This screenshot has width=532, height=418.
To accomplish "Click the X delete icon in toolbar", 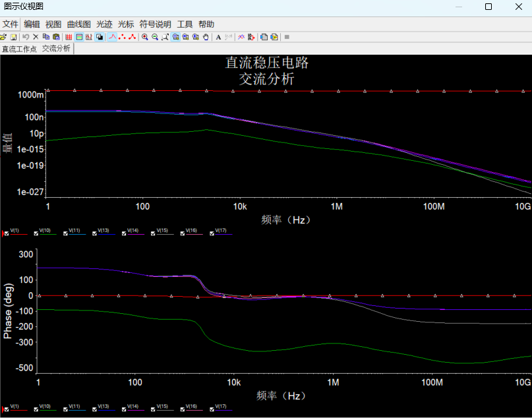I will [x=36, y=37].
